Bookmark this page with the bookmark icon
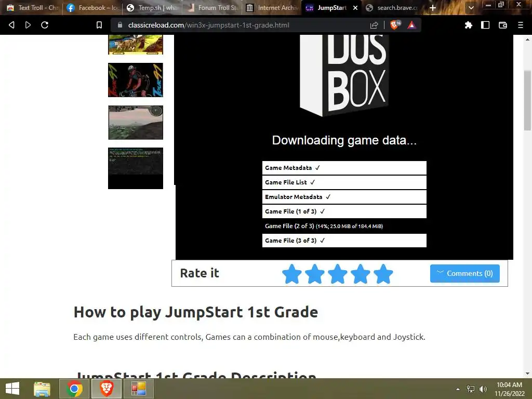Image resolution: width=532 pixels, height=399 pixels. [99, 25]
